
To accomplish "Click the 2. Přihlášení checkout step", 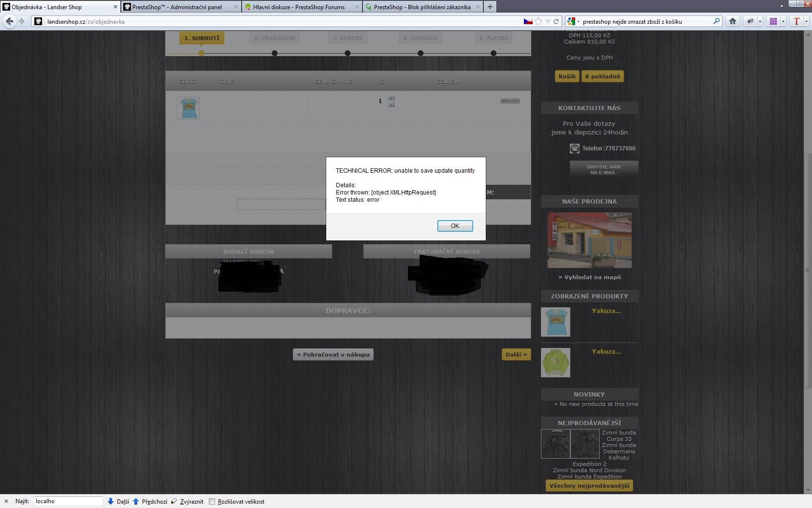I will [x=275, y=38].
